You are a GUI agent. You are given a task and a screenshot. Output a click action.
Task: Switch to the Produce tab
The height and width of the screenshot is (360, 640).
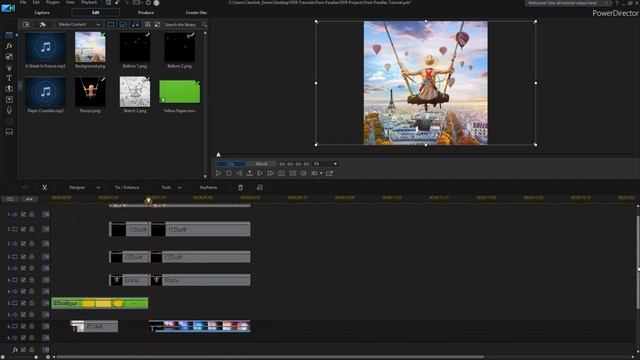(146, 13)
